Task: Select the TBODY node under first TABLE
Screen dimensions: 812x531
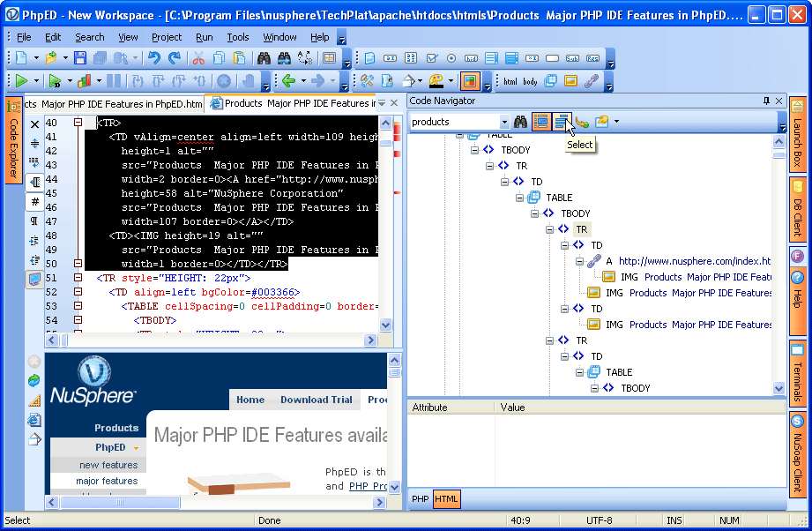Action: pyautogui.click(x=515, y=150)
